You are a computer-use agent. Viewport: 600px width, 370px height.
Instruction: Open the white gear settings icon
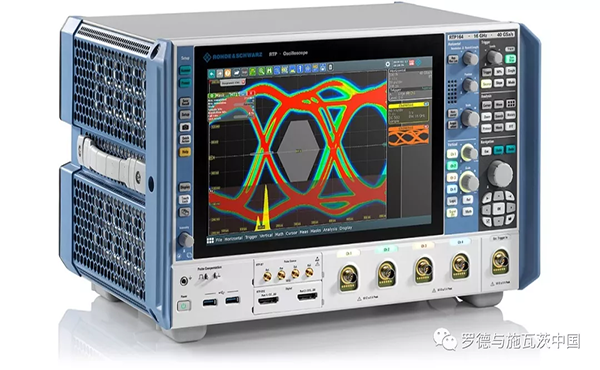coord(388,64)
